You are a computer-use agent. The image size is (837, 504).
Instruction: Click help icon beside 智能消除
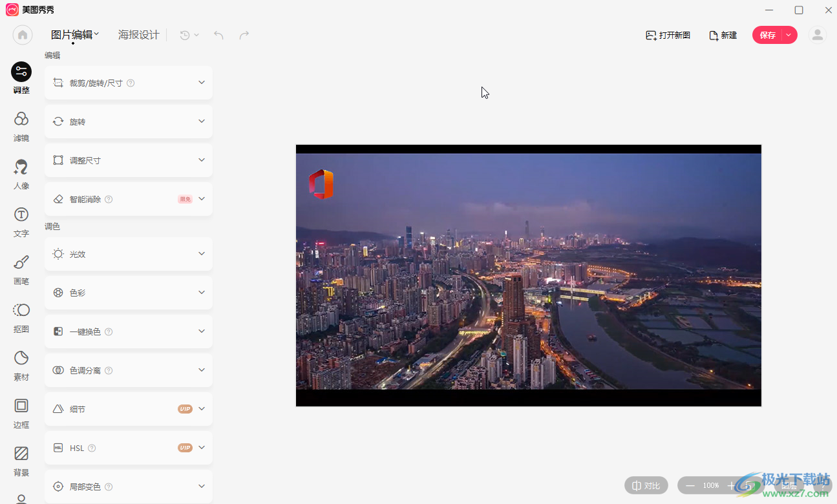109,200
